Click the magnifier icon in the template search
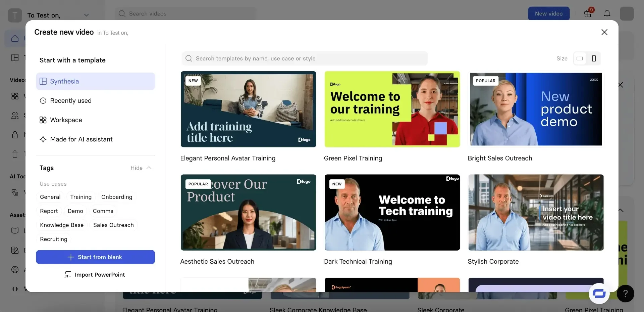644x312 pixels. tap(189, 58)
